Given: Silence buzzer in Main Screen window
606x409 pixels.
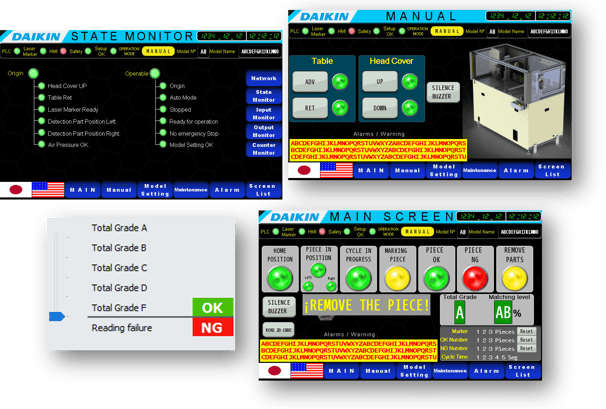Looking at the screenshot, I should click(279, 307).
